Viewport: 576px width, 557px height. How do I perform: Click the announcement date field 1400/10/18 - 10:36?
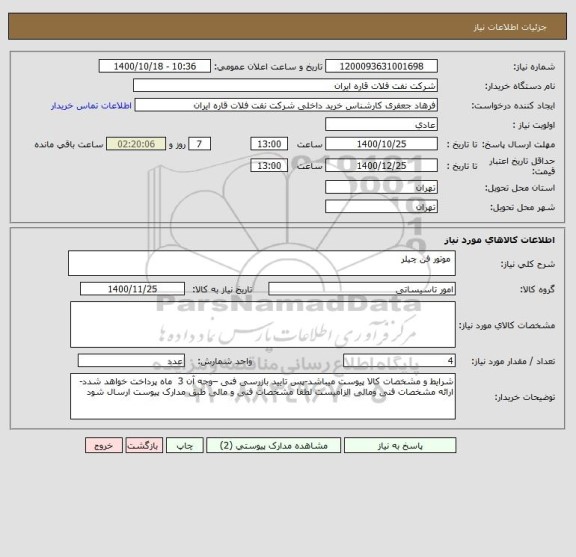point(155,66)
